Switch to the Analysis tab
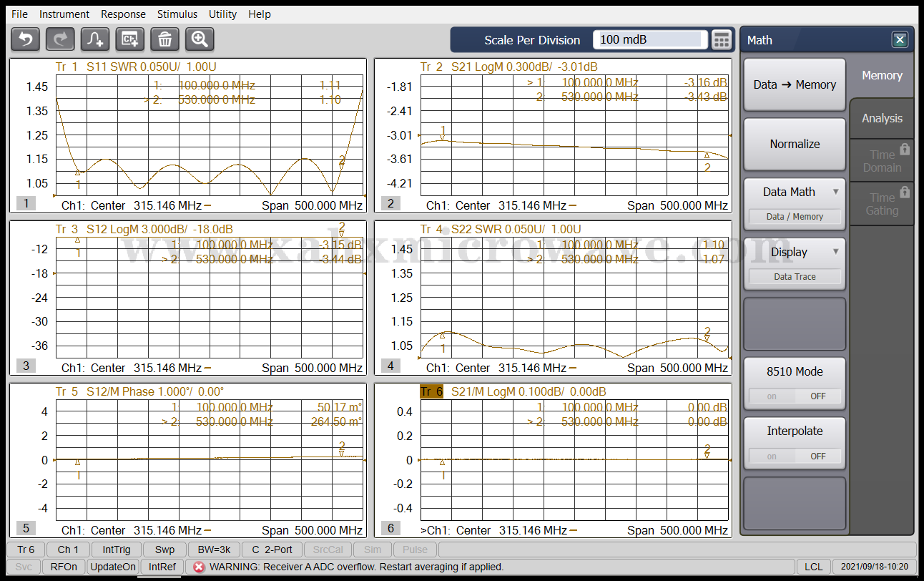This screenshot has height=581, width=924. tap(882, 119)
